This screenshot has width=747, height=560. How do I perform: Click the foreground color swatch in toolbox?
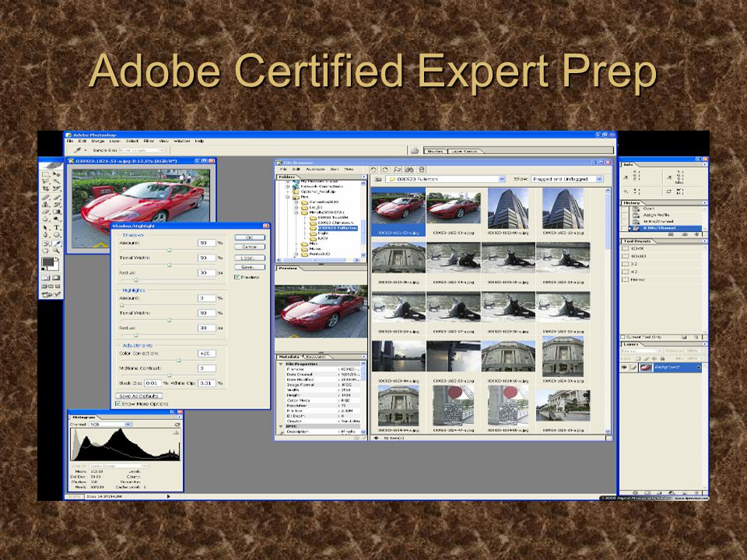[x=47, y=262]
